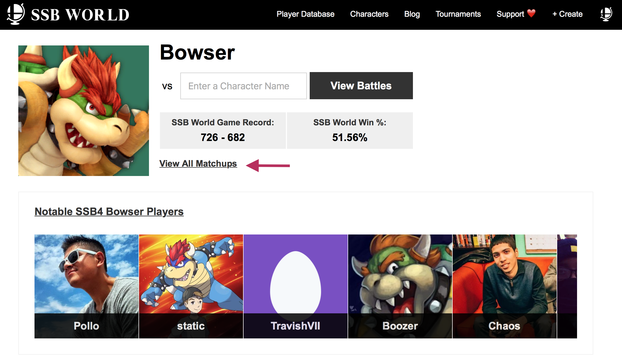Open TravishVII's egg avatar card
The image size is (622, 364).
tap(296, 286)
